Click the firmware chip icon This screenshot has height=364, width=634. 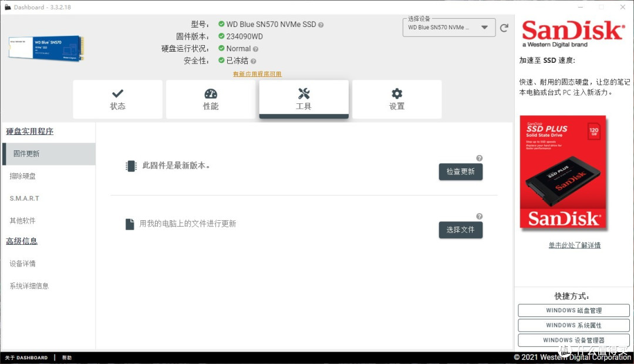131,166
